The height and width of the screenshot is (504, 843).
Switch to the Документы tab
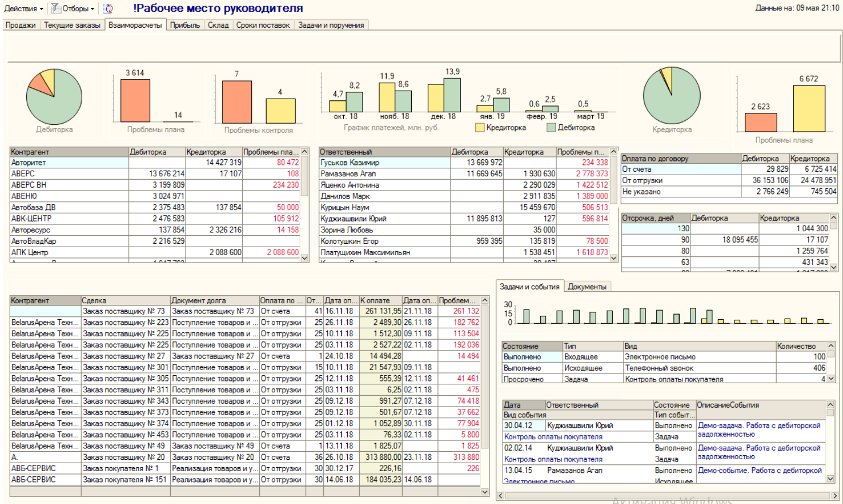pos(587,287)
